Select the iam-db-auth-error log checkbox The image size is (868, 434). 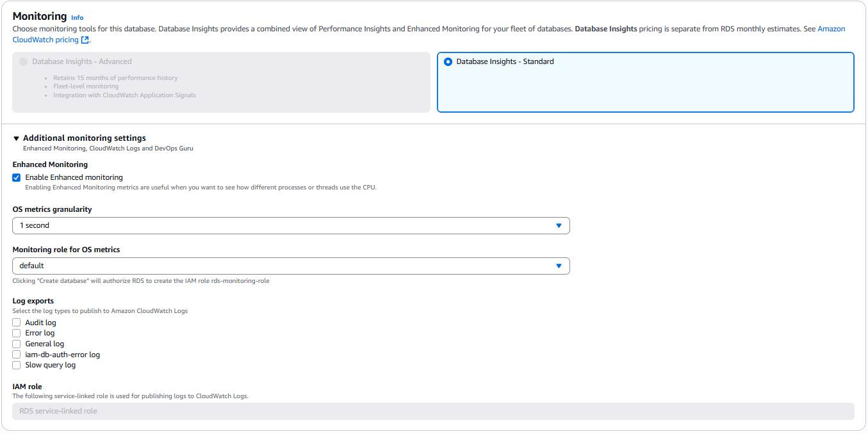[x=16, y=354]
